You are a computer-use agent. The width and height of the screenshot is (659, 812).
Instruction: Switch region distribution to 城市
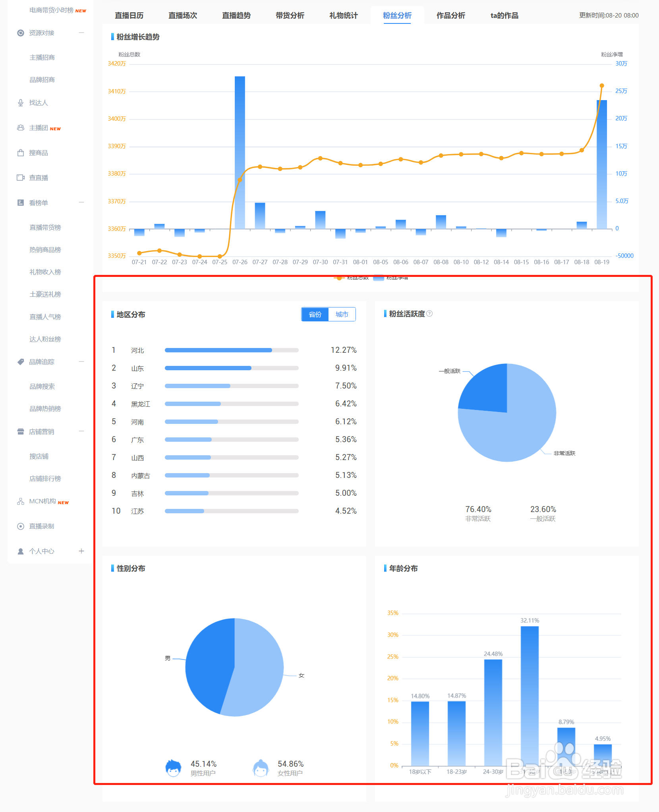342,314
